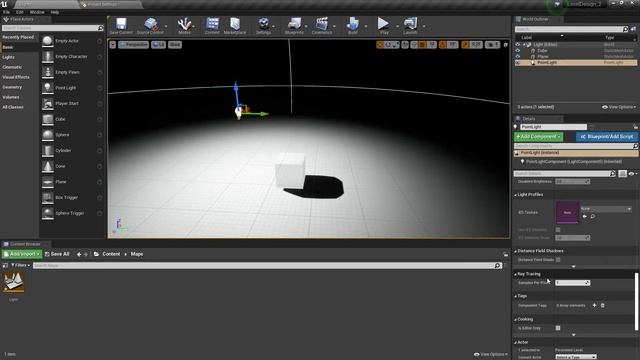This screenshot has width=640, height=360.
Task: Select Empty Character in Place Actors
Action: pyautogui.click(x=72, y=56)
